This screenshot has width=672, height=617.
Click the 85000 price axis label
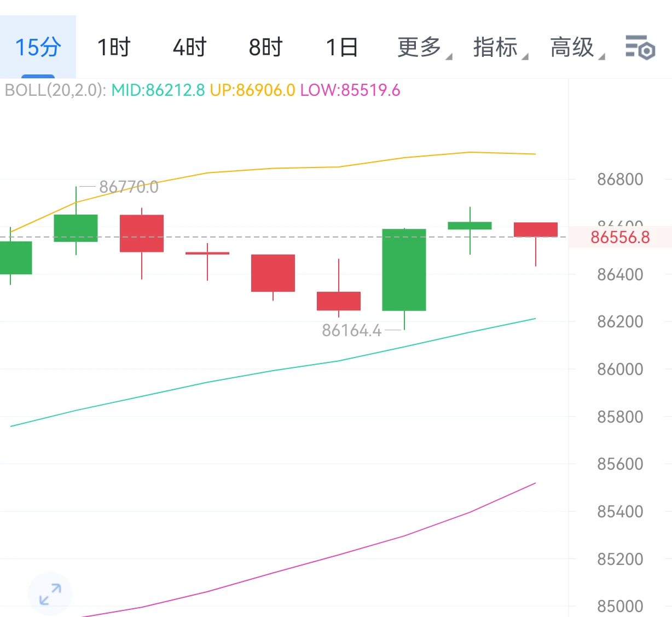coord(620,606)
